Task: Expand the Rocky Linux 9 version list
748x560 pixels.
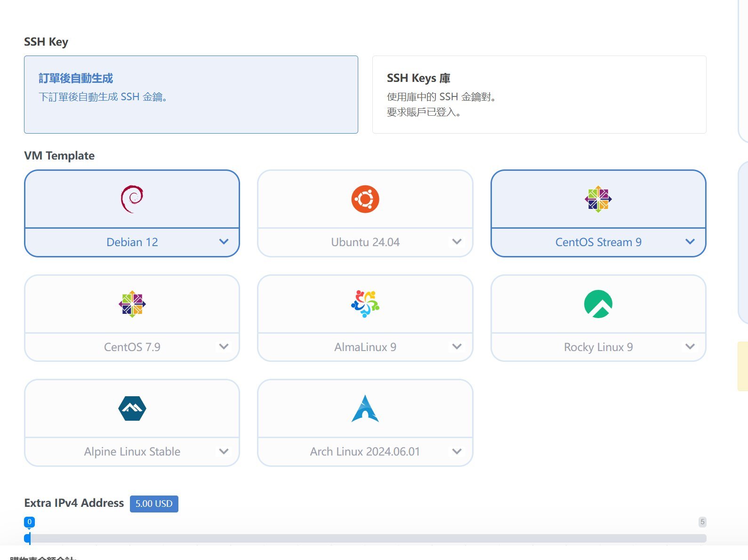Action: 690,347
